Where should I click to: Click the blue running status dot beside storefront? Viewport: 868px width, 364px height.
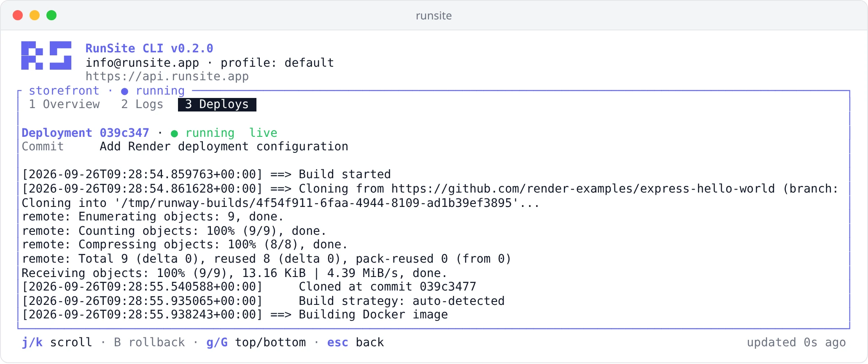(x=124, y=91)
